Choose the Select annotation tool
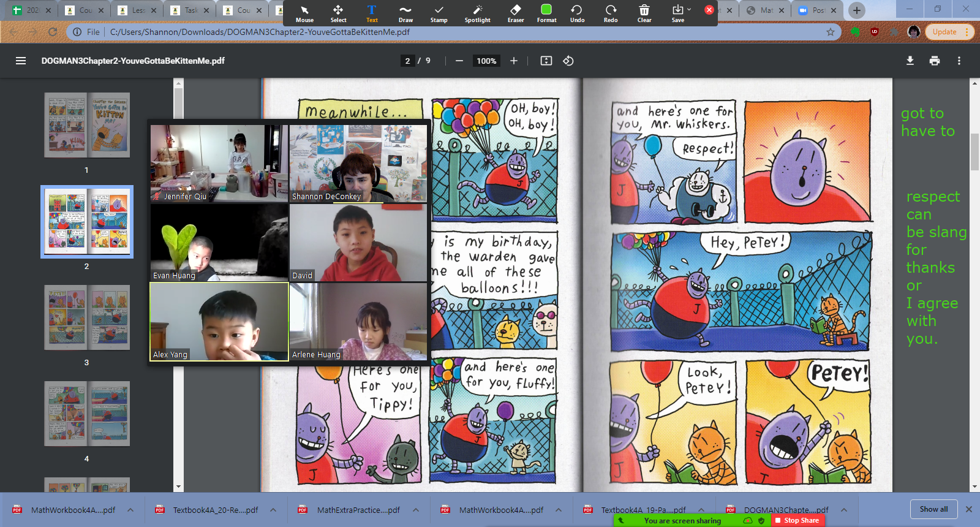Image resolution: width=980 pixels, height=527 pixels. click(338, 13)
